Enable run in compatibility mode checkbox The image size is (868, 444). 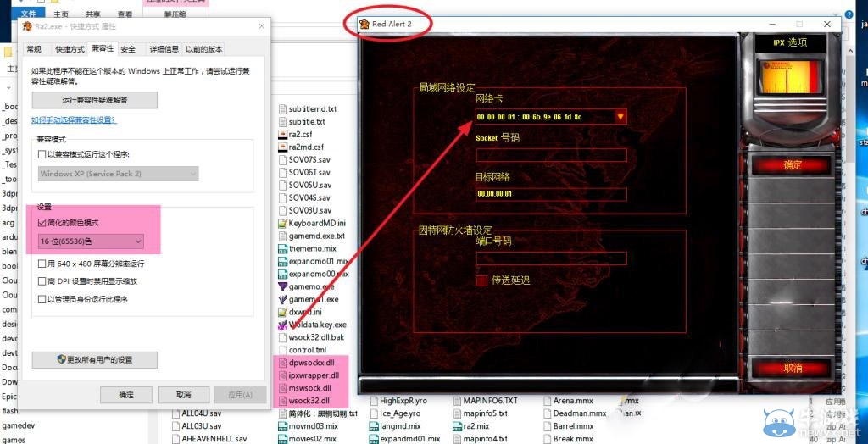[x=42, y=154]
